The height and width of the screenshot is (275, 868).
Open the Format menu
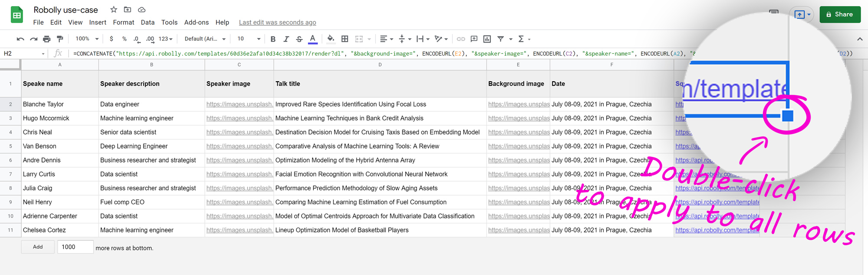coord(123,22)
